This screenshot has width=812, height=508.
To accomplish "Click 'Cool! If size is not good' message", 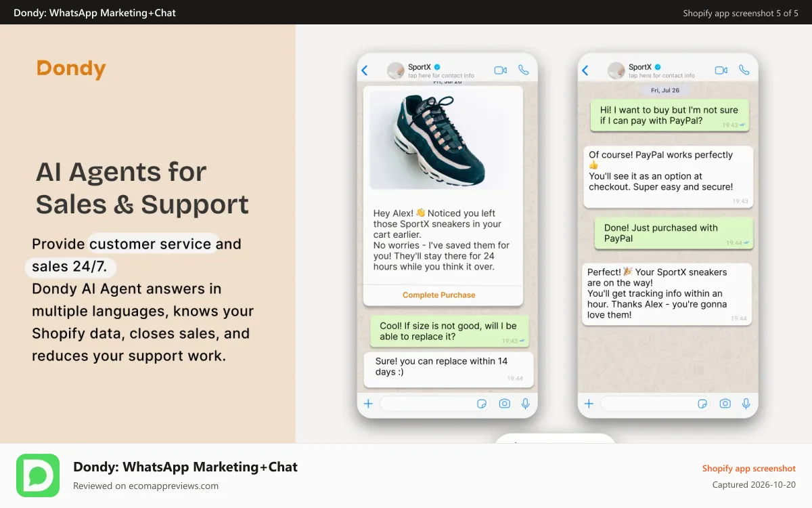I will pos(449,331).
